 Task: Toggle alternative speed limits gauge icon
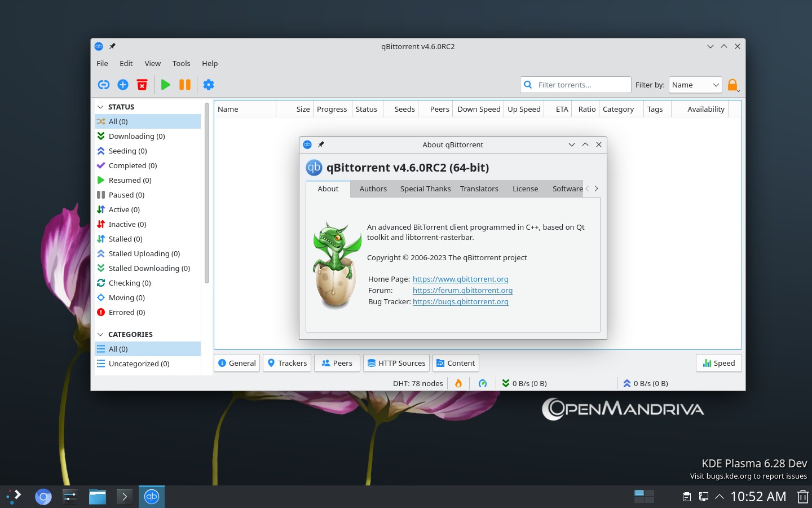(x=483, y=384)
